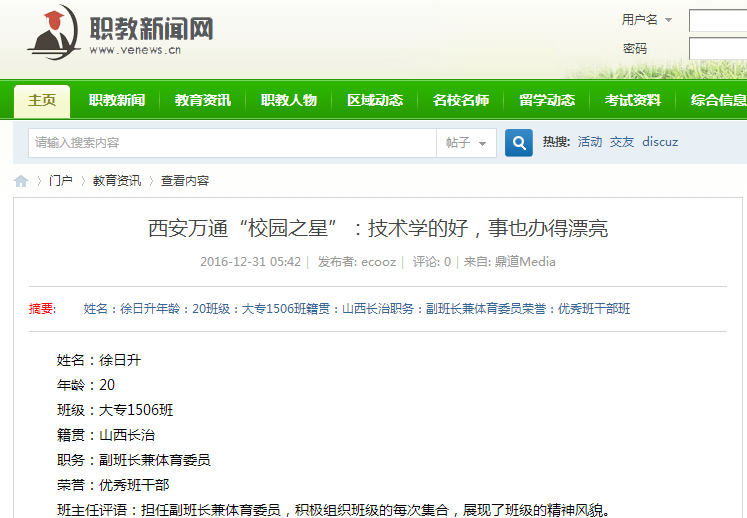Click the search content input field
This screenshot has height=518, width=747.
click(232, 143)
